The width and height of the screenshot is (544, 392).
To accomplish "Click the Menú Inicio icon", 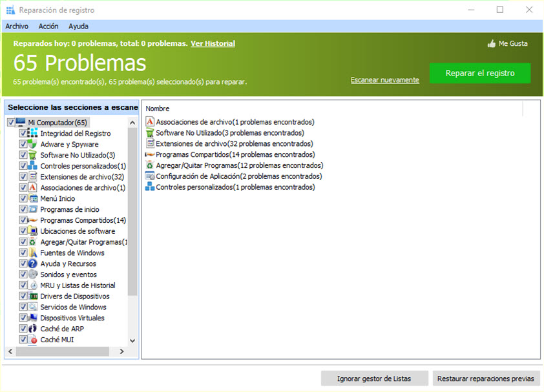I will (x=33, y=198).
